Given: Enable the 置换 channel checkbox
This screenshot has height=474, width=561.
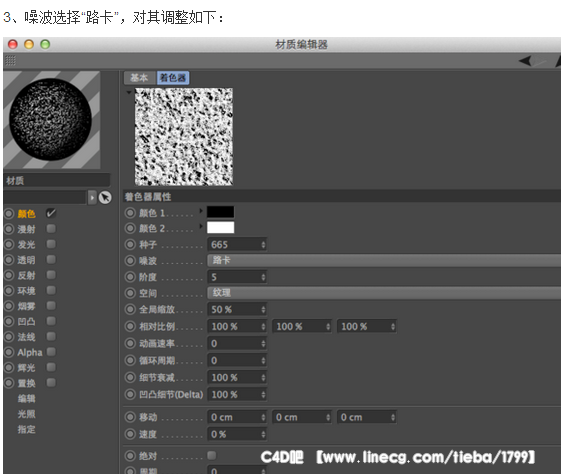Looking at the screenshot, I should (x=51, y=382).
